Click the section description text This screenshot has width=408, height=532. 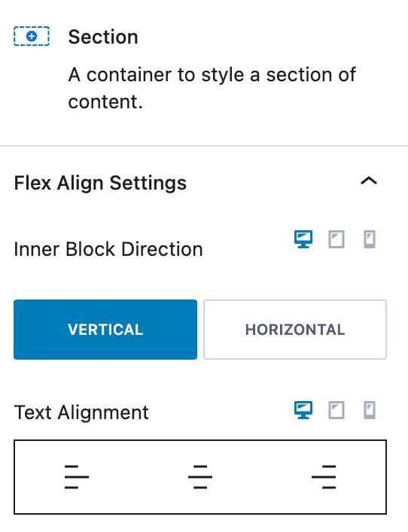click(x=212, y=88)
